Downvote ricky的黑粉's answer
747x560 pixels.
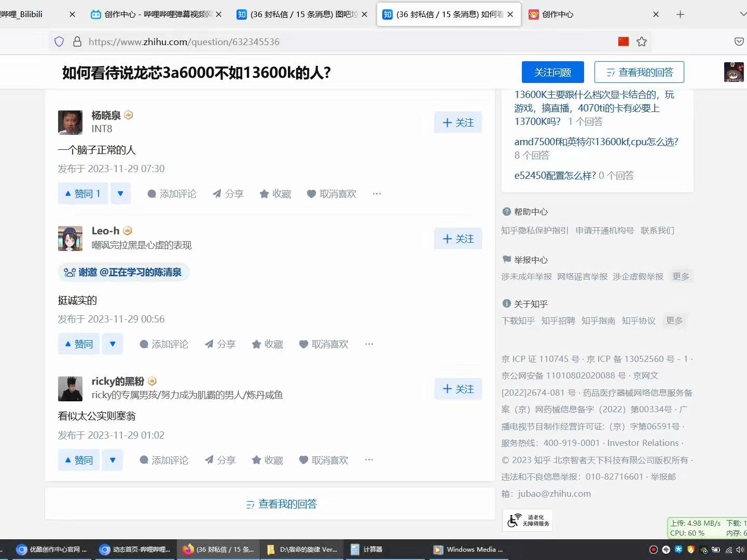pos(113,460)
